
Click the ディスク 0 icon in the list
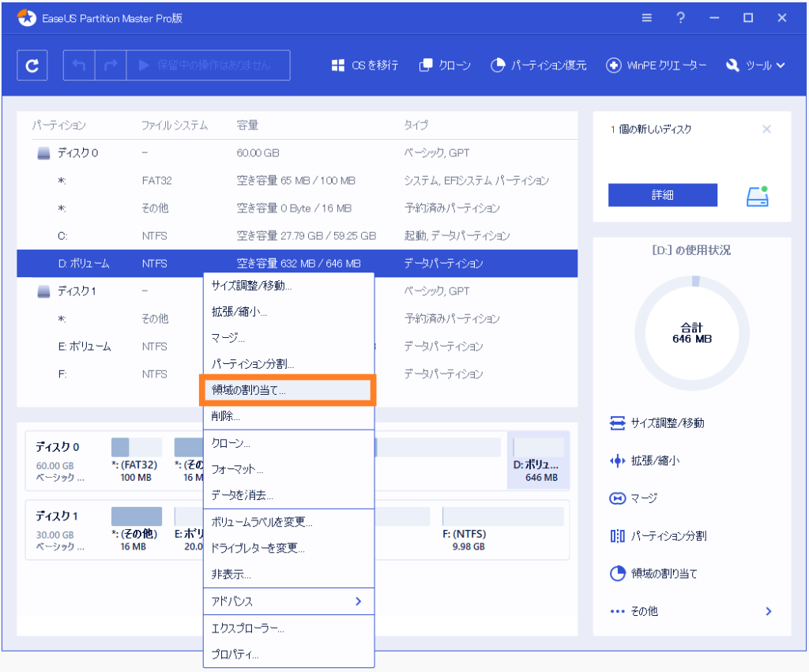(44, 152)
